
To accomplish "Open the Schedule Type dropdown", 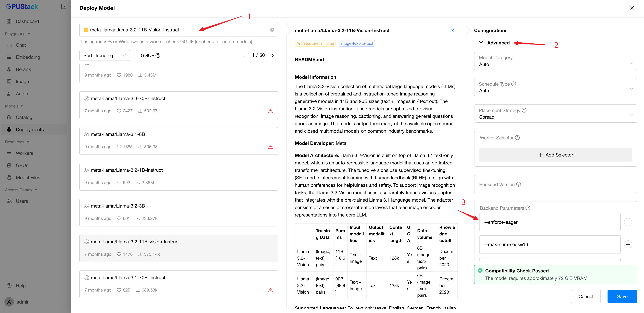I will coord(555,87).
